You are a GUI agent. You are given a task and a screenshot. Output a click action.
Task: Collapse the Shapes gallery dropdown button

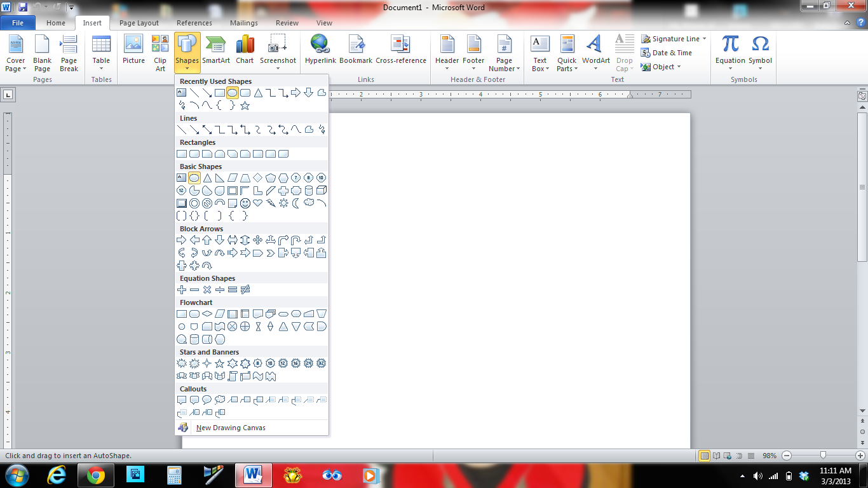[187, 53]
